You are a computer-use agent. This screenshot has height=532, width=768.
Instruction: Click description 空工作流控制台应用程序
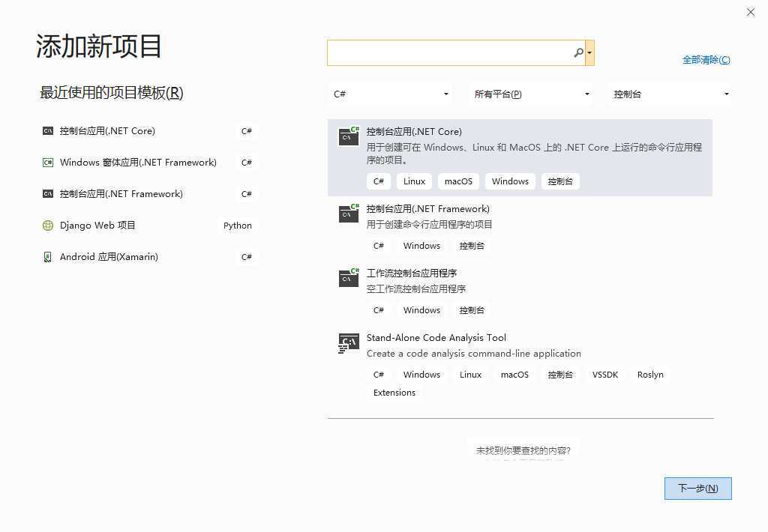pyautogui.click(x=415, y=288)
